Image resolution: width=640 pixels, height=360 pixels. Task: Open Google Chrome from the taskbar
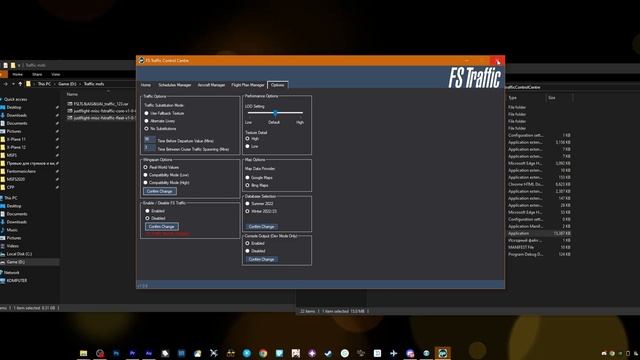(263, 353)
